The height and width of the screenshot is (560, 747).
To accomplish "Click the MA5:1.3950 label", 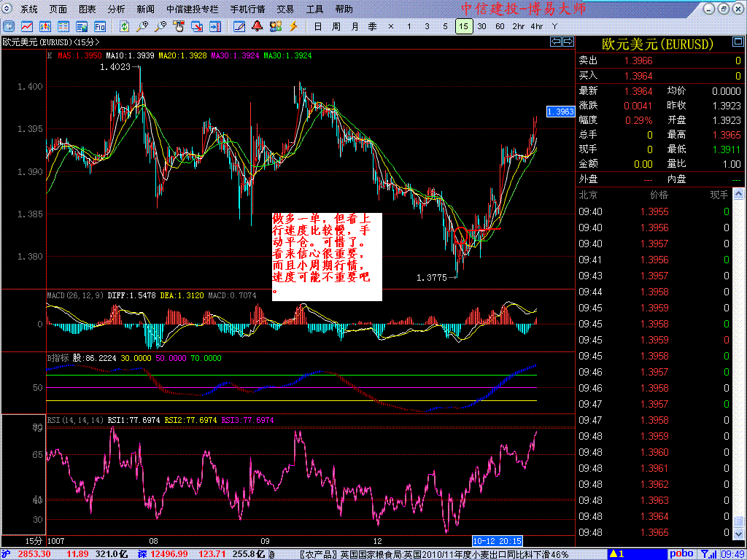I will coord(80,55).
